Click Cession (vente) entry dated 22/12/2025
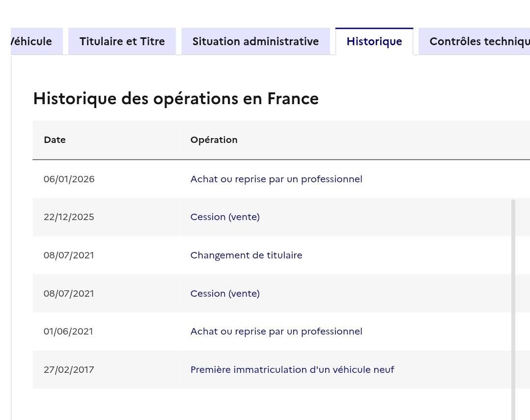530x420 pixels. [225, 217]
